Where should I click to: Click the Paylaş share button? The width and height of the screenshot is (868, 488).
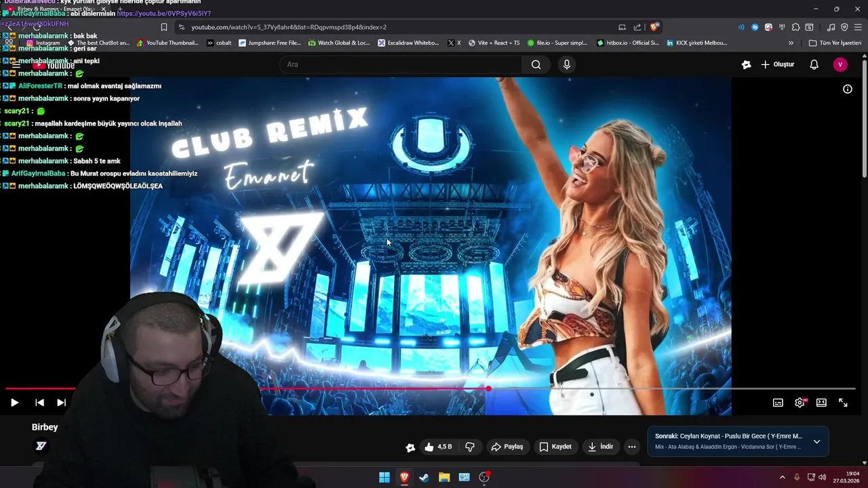(x=507, y=447)
